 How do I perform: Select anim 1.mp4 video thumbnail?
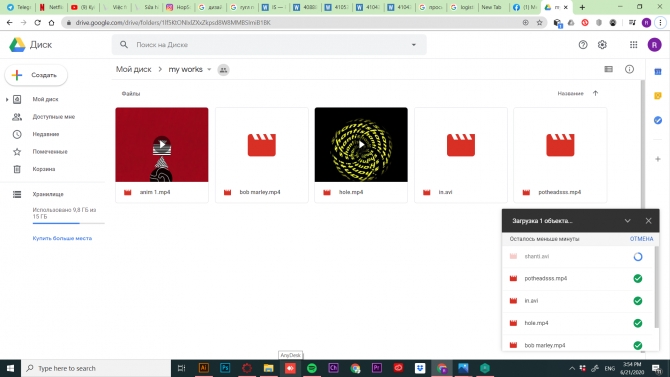(162, 144)
